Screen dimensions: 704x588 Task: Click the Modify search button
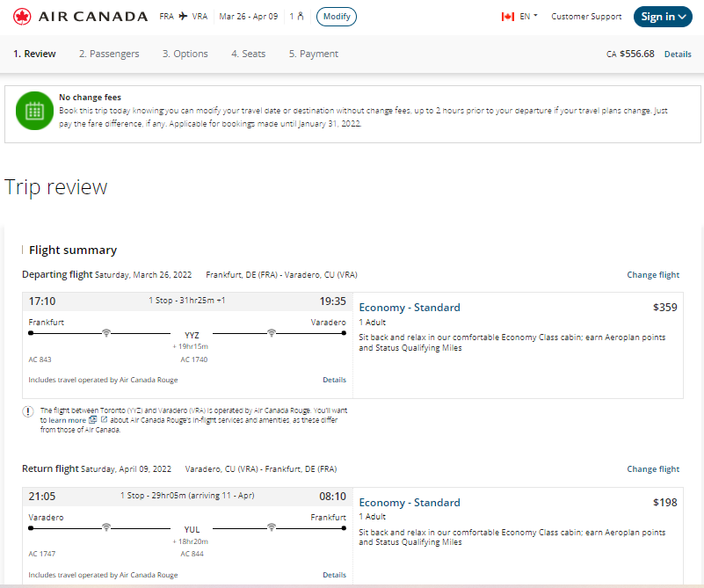337,17
